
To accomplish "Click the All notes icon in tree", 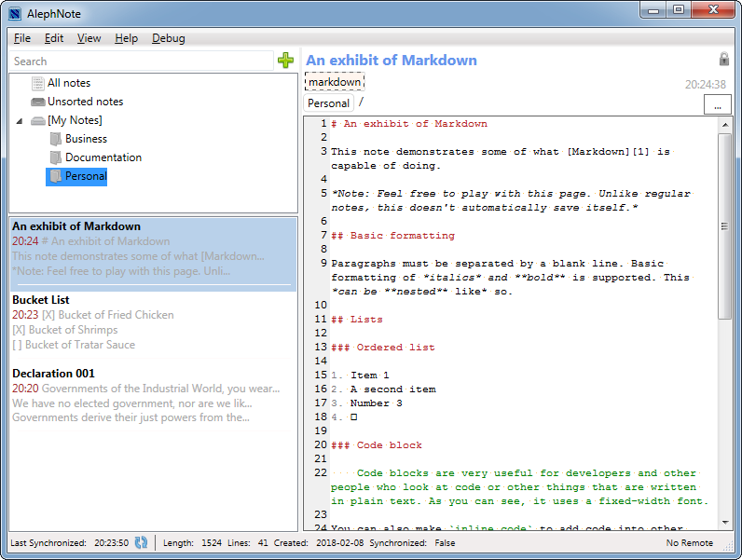I will pyautogui.click(x=38, y=83).
